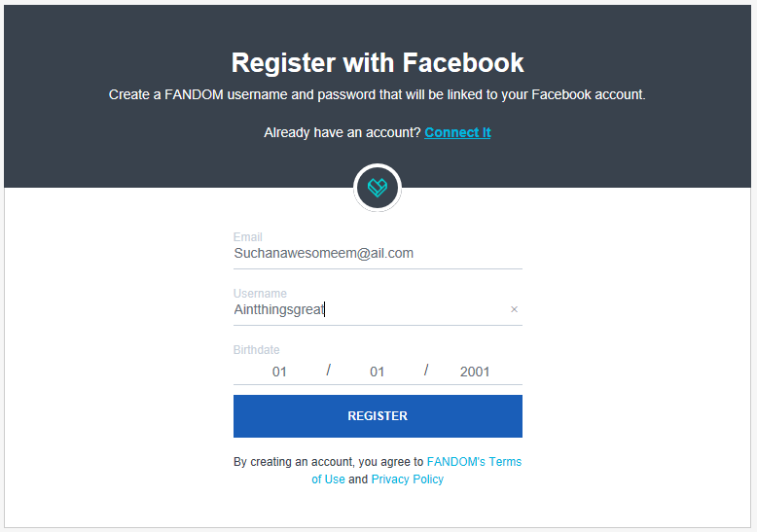This screenshot has height=532, width=757.
Task: Click the Email field label
Action: click(248, 237)
